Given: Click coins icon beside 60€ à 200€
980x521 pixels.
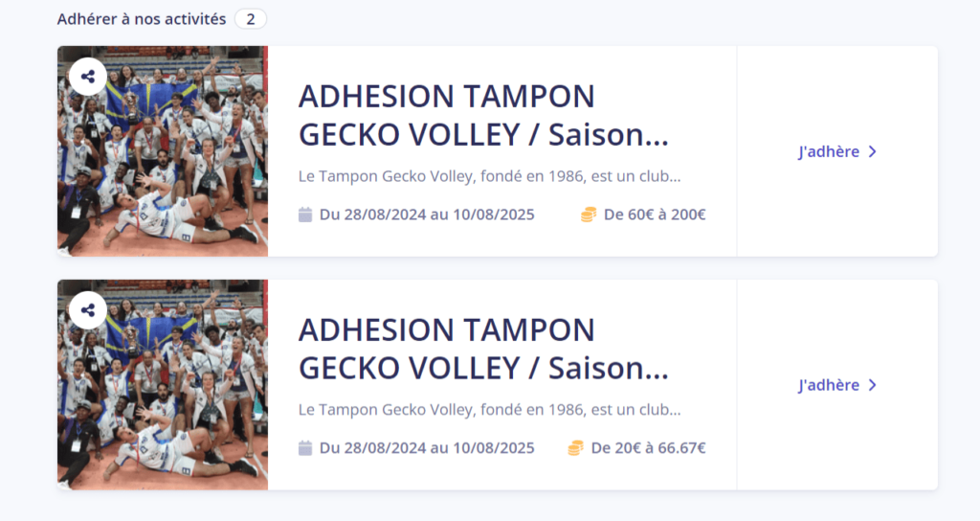Looking at the screenshot, I should tap(589, 215).
